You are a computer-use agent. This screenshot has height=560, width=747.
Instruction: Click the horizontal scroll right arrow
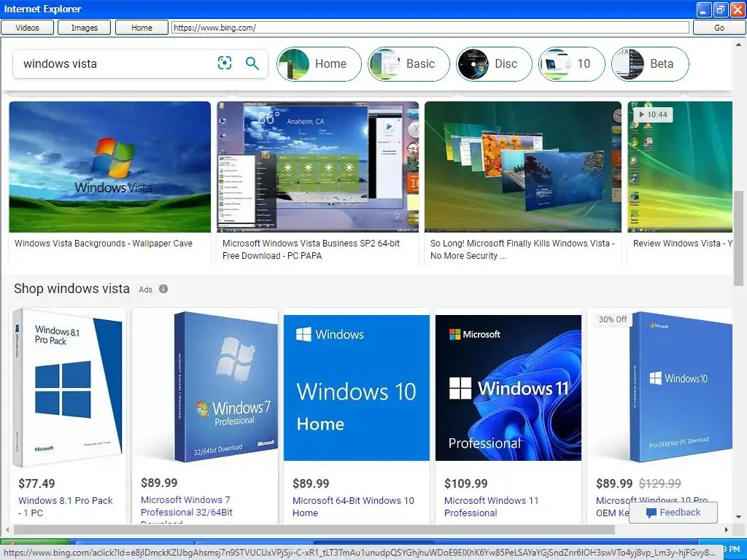click(x=726, y=529)
